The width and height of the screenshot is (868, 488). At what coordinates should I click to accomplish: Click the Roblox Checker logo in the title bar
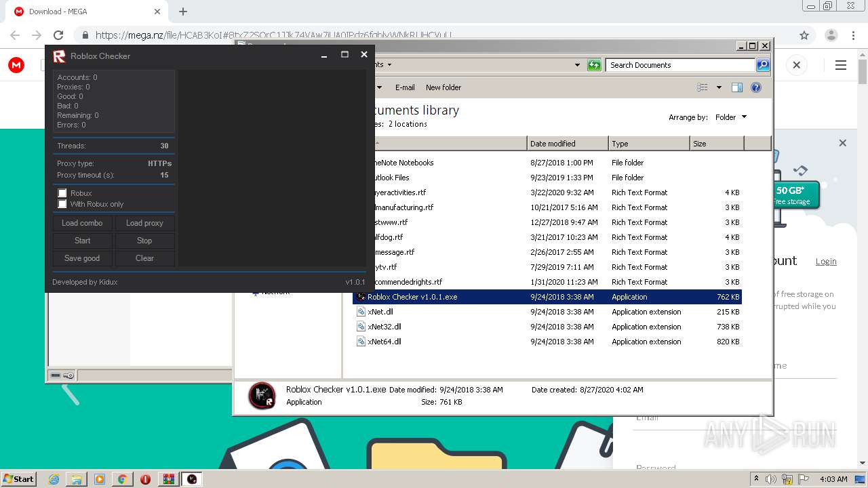tap(59, 56)
